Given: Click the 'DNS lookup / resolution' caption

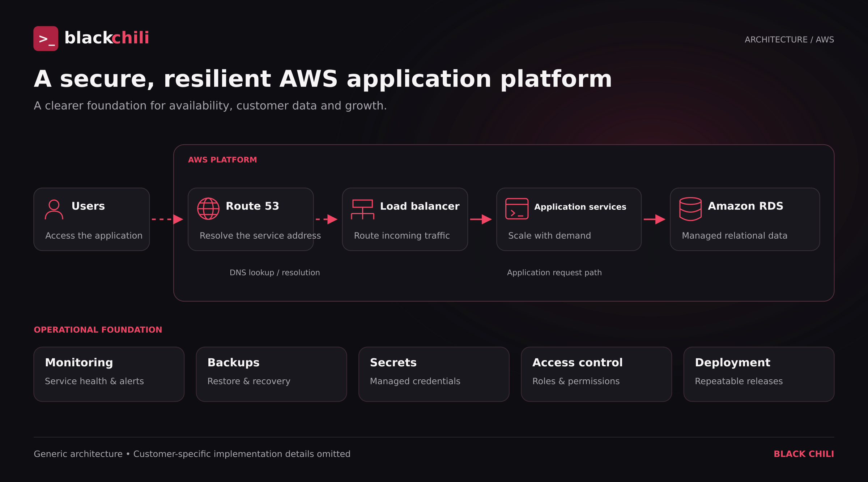Looking at the screenshot, I should [275, 272].
